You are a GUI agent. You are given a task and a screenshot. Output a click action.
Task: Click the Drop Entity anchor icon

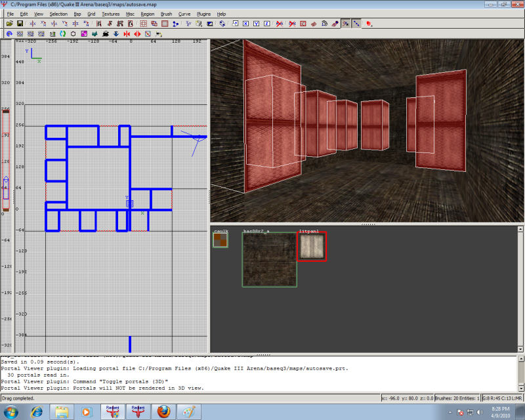click(116, 34)
